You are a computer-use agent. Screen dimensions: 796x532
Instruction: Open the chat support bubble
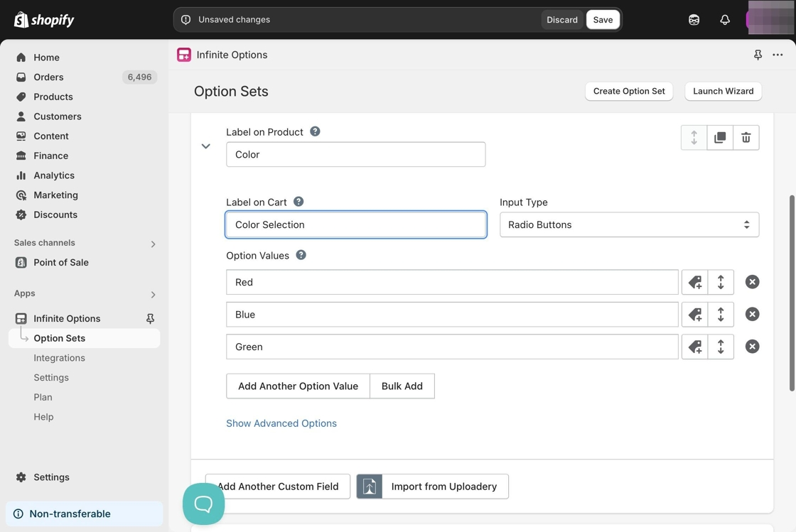point(203,504)
